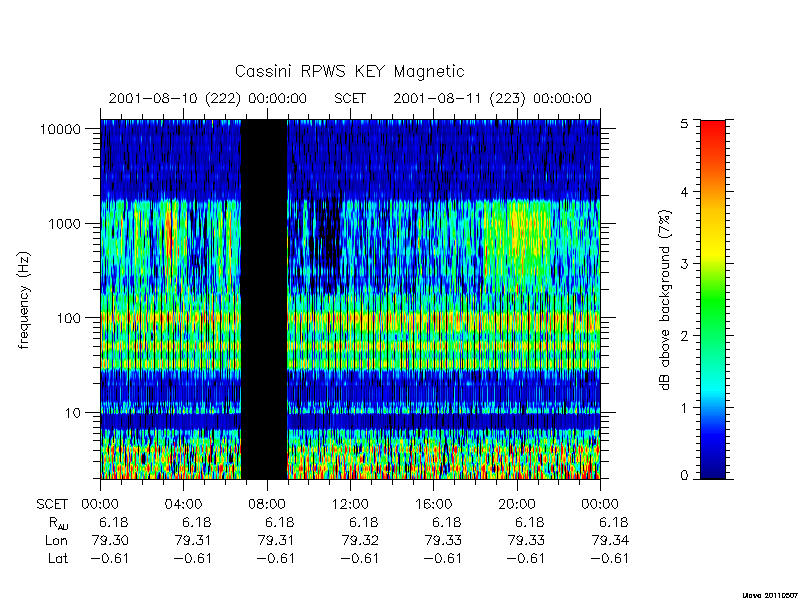Image resolution: width=800 pixels, height=600 pixels.
Task: Click the colorbar value 0
Action: tap(684, 476)
